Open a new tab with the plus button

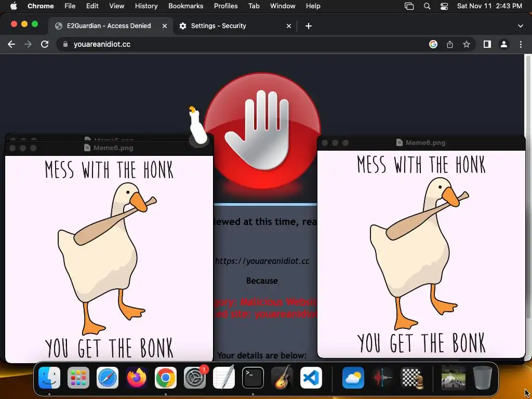[309, 26]
